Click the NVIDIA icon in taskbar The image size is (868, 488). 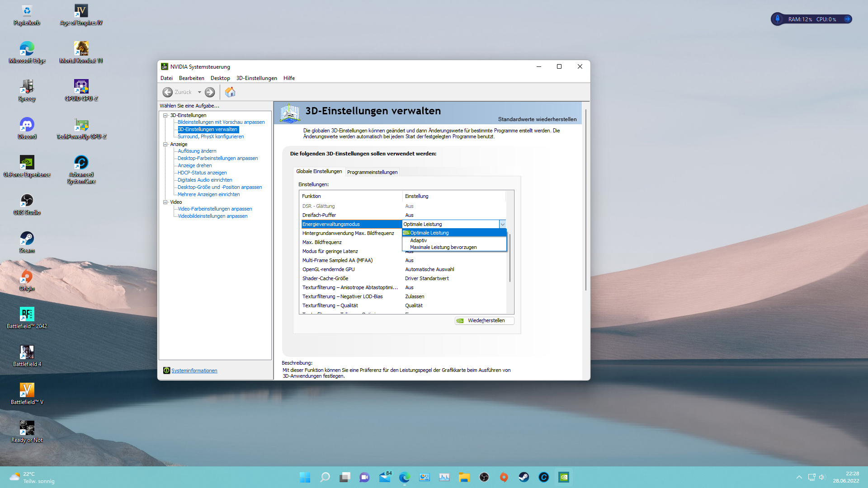[564, 477]
